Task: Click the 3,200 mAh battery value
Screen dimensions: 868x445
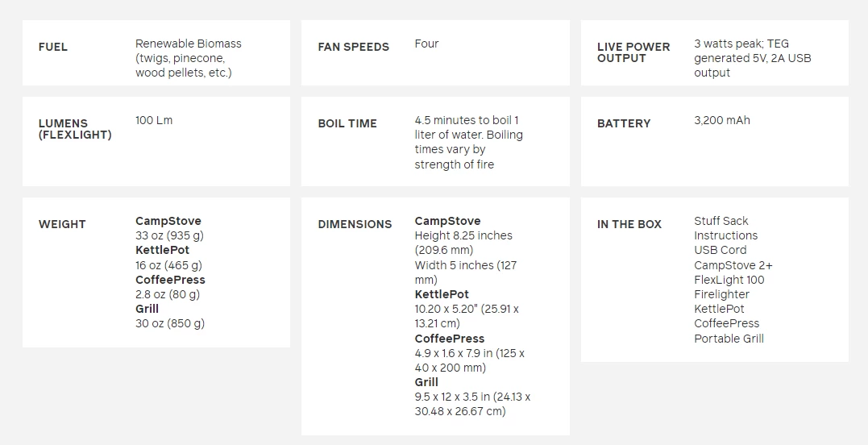Action: 722,120
